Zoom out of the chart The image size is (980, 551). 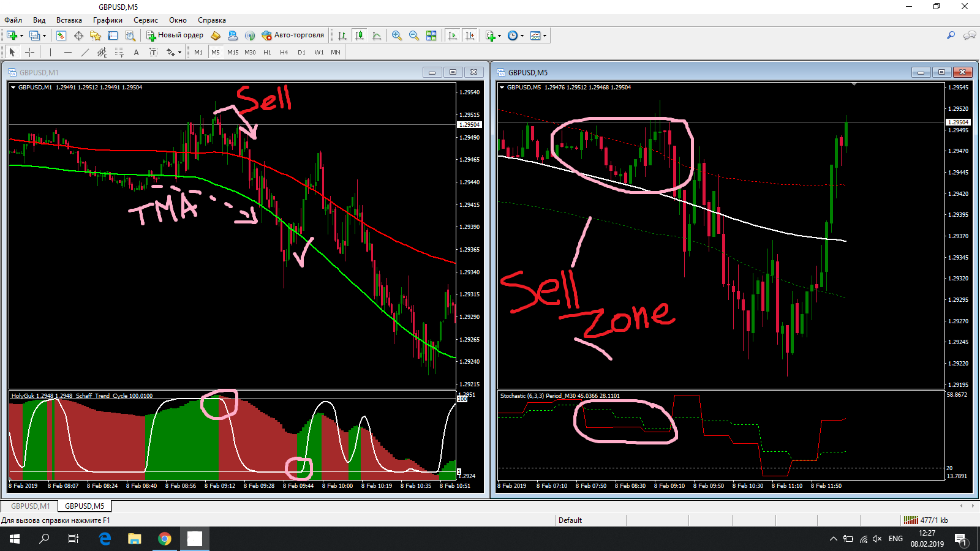(414, 36)
